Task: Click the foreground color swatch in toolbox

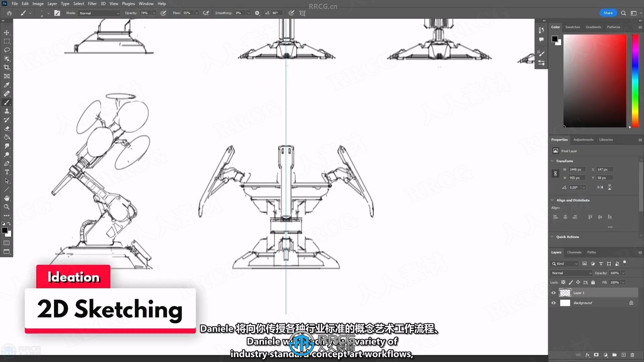Action: (5, 230)
